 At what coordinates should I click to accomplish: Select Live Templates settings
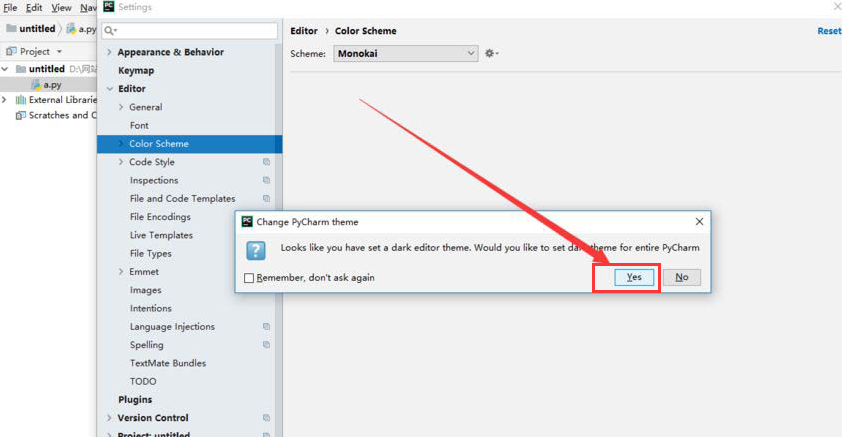click(161, 235)
